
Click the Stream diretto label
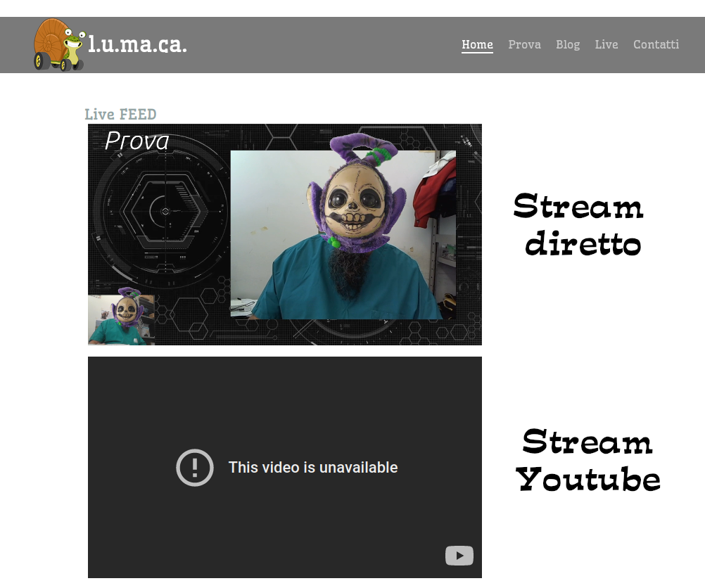pyautogui.click(x=579, y=224)
